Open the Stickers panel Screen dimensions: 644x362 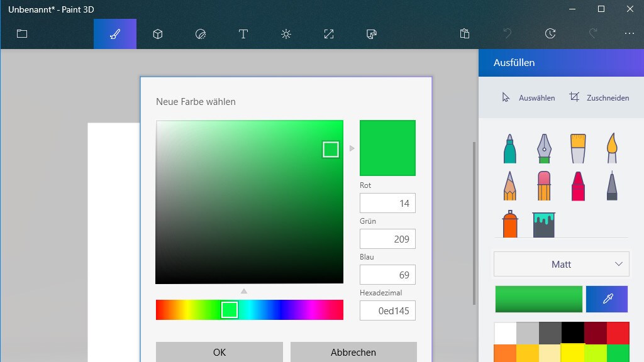(200, 34)
